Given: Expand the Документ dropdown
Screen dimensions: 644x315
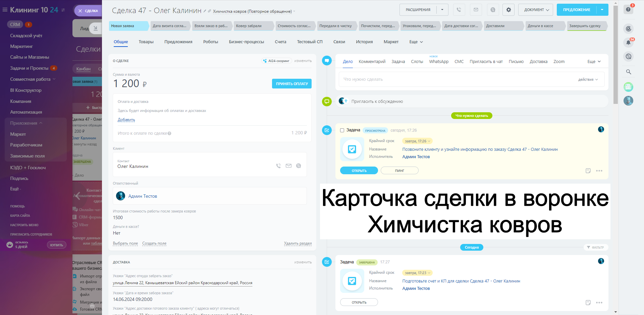Looking at the screenshot, I should coord(536,10).
